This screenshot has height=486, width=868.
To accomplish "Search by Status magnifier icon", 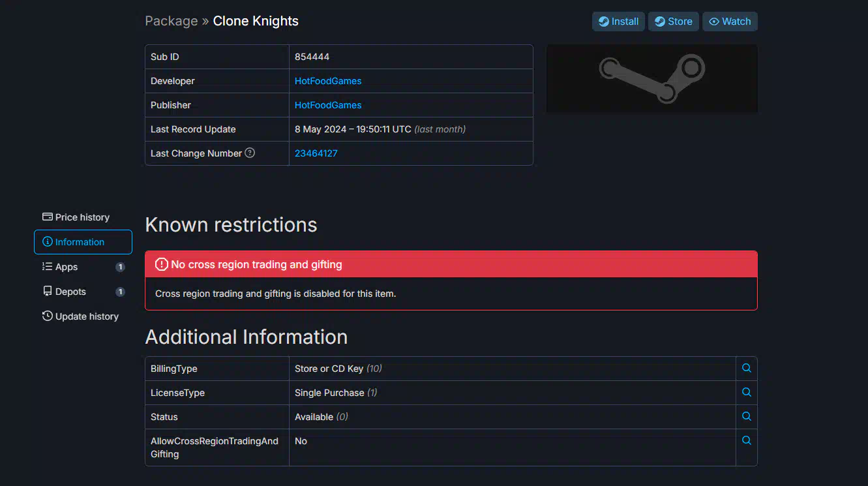I will click(747, 416).
